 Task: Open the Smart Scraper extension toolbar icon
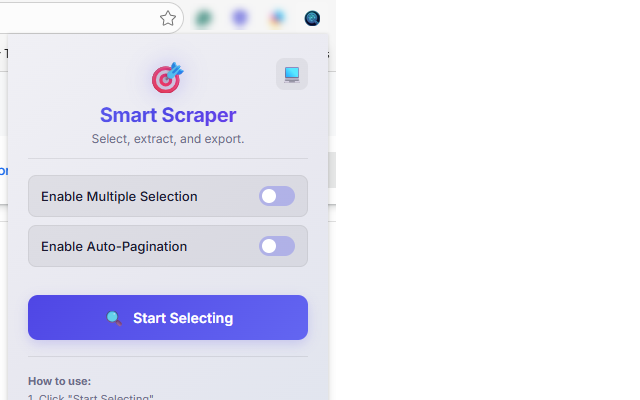[x=312, y=18]
